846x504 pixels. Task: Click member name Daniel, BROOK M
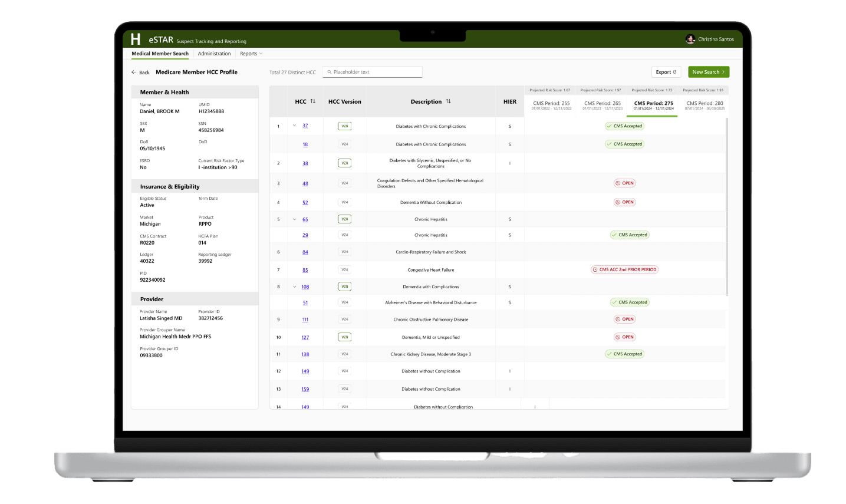160,111
